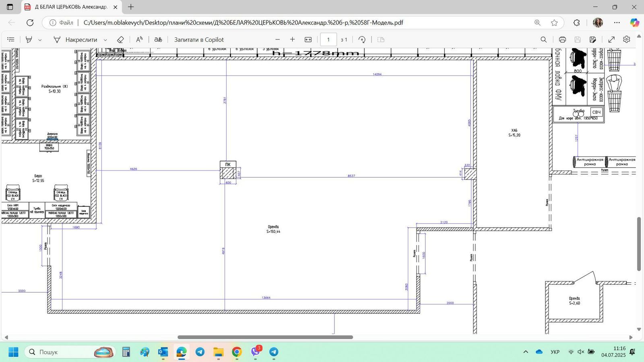Open Google Chrome from taskbar
Viewport: 644px width, 362px height.
pos(237,352)
